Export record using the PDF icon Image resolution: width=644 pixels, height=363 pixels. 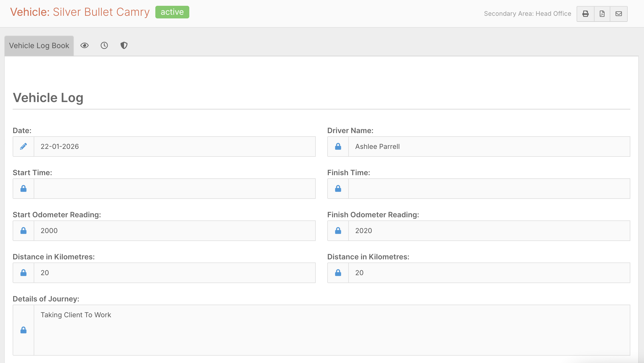click(x=602, y=14)
